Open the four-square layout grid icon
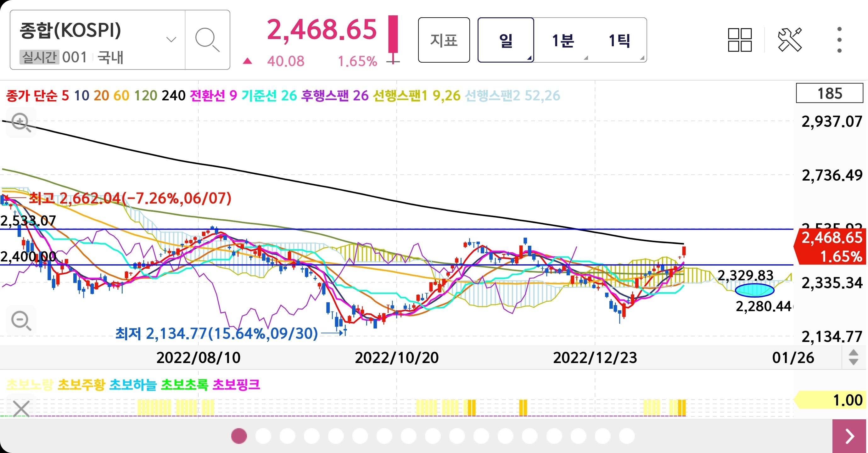 (739, 40)
